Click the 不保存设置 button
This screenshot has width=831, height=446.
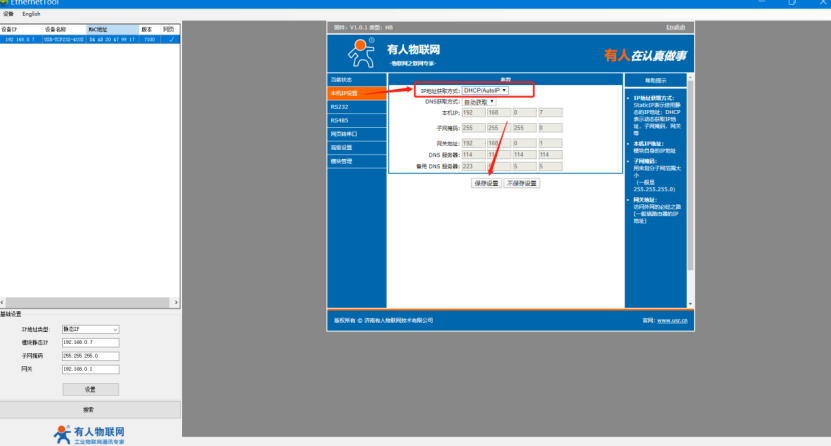(x=521, y=184)
